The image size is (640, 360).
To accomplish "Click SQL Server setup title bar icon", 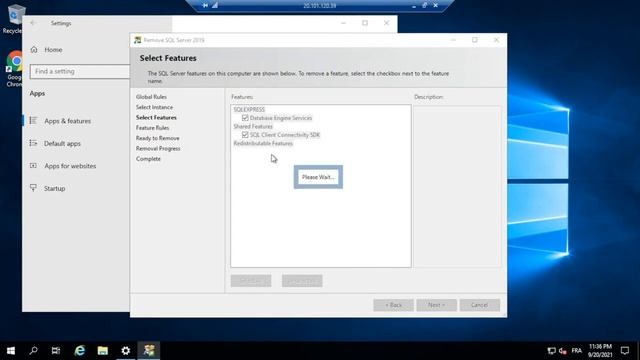I will pos(138,40).
